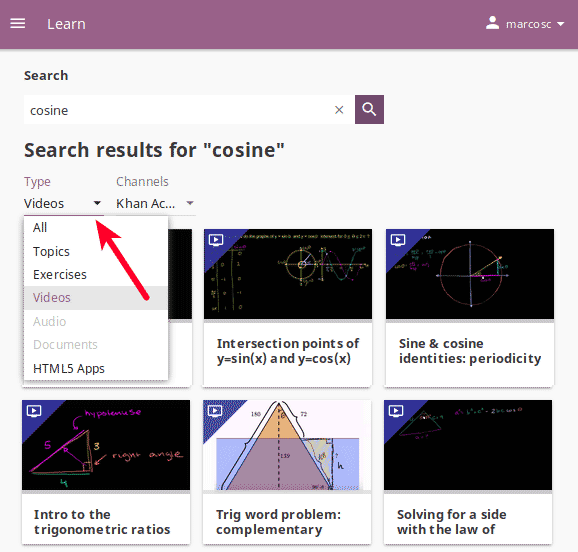Click the Channels filter label
The height and width of the screenshot is (552, 578).
coord(142,181)
